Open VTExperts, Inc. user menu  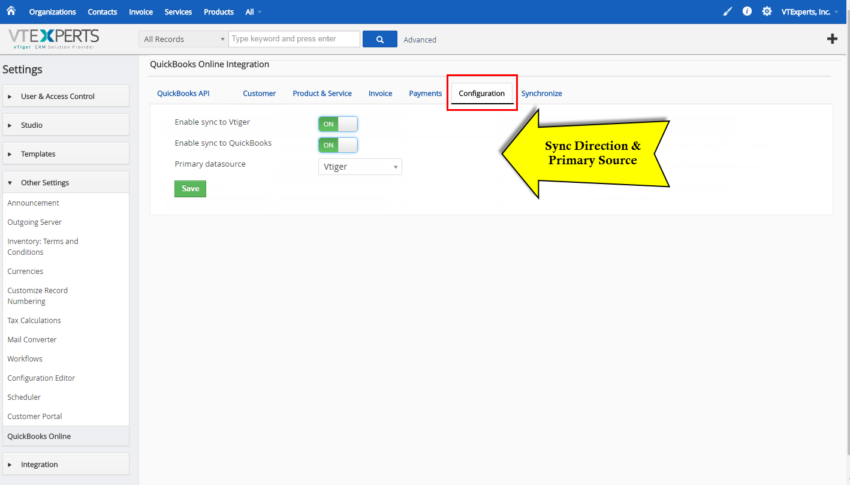coord(809,12)
